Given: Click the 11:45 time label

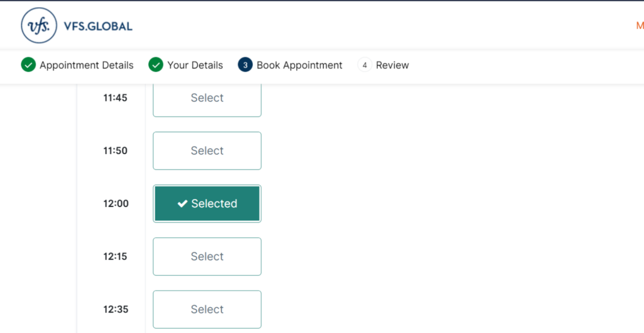Looking at the screenshot, I should [116, 98].
